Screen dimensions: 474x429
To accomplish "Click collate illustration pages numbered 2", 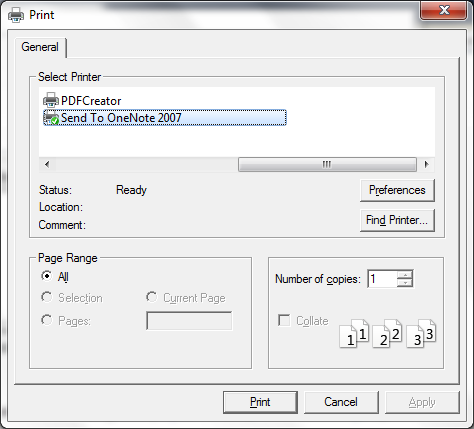I will click(387, 334).
